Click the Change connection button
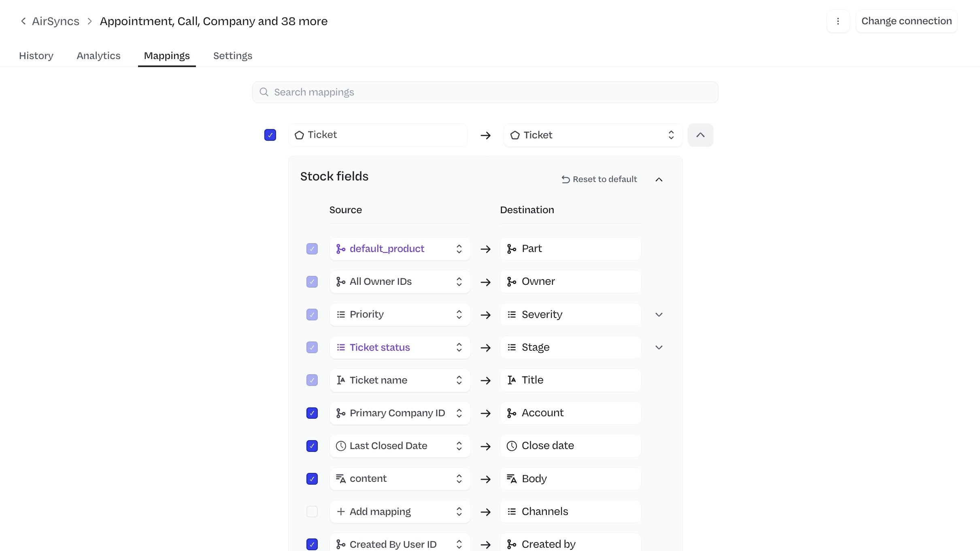Screen dimensions: 980x551 point(906,21)
